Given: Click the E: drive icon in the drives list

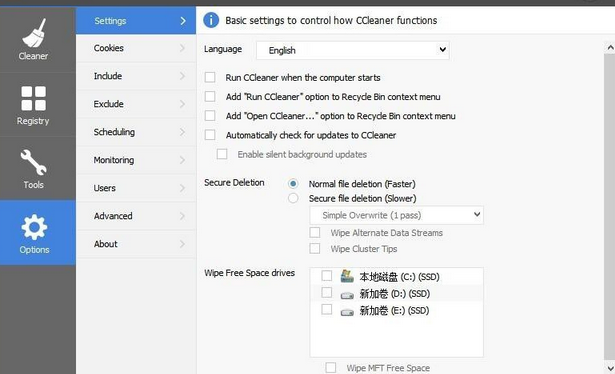Looking at the screenshot, I should [x=347, y=312].
